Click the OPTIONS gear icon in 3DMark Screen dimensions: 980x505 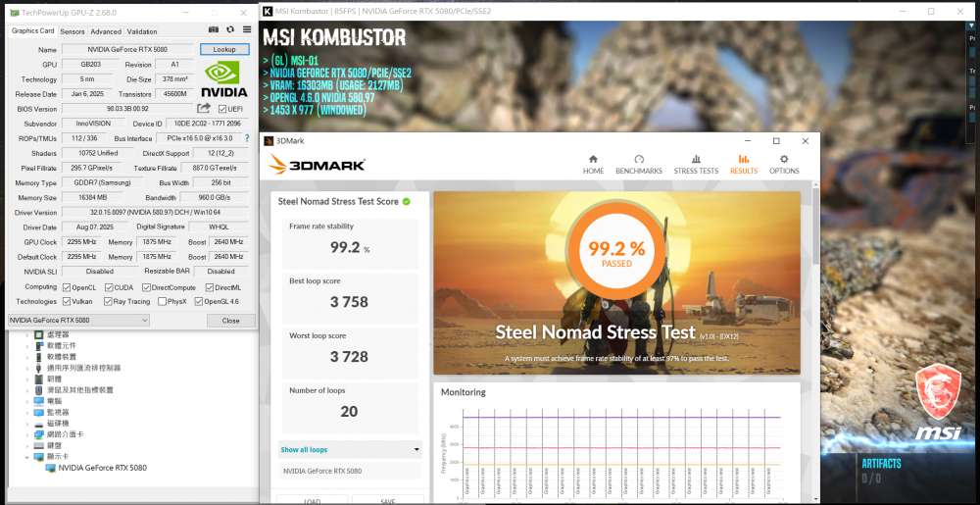(x=784, y=160)
